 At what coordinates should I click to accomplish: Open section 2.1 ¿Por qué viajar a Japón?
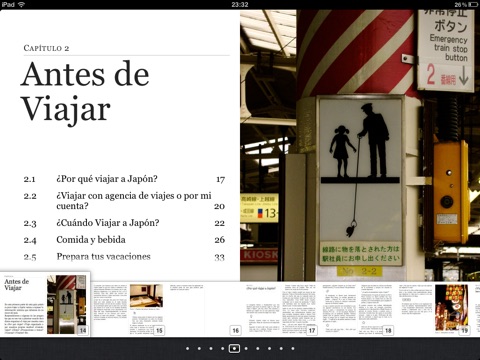124,179
